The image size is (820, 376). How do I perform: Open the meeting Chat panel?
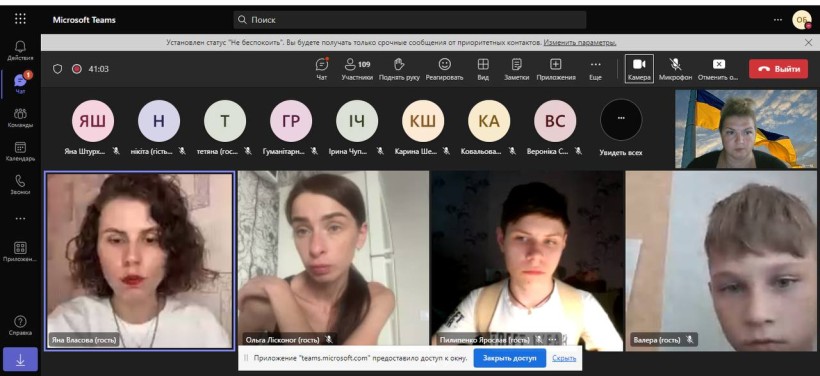click(x=322, y=69)
